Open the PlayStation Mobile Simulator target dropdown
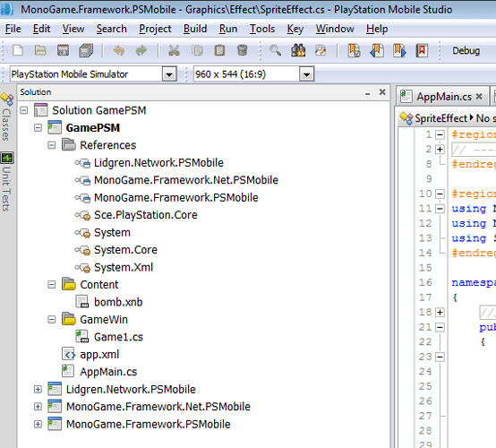 tap(169, 74)
